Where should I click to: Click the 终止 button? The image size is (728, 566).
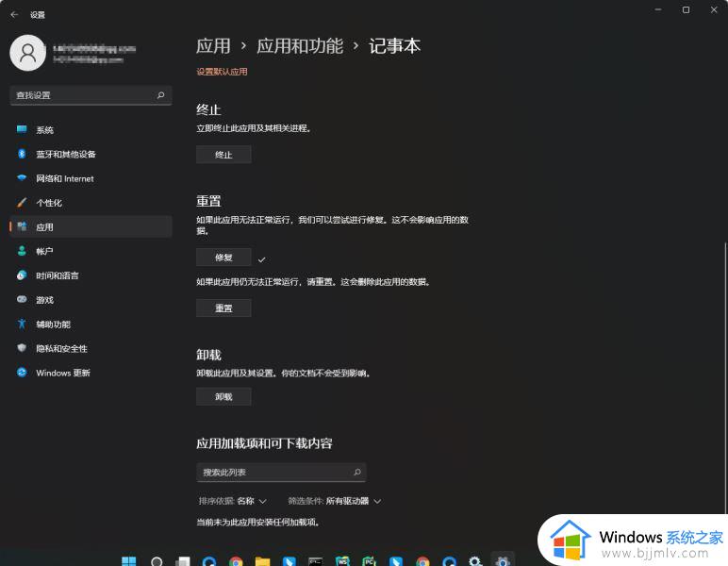pyautogui.click(x=223, y=155)
